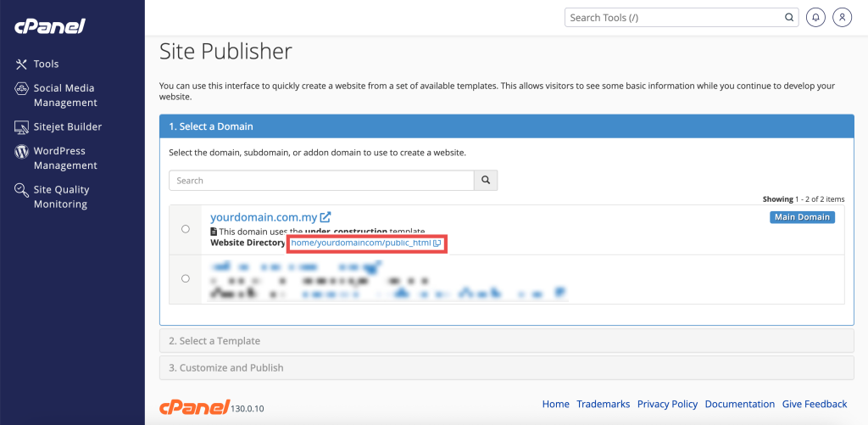The image size is (868, 425).
Task: Click the Website Directory label
Action: [248, 243]
